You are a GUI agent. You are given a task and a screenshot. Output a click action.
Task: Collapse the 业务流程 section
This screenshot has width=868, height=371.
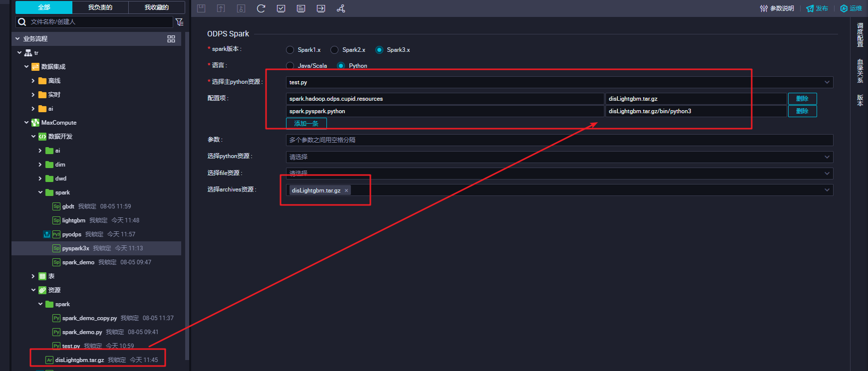click(x=17, y=39)
